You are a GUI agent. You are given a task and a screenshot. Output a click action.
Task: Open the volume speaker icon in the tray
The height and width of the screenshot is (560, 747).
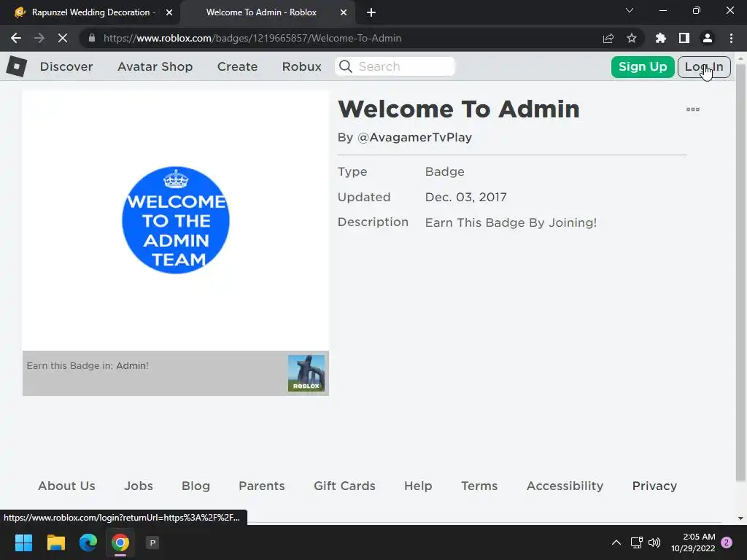click(x=654, y=542)
